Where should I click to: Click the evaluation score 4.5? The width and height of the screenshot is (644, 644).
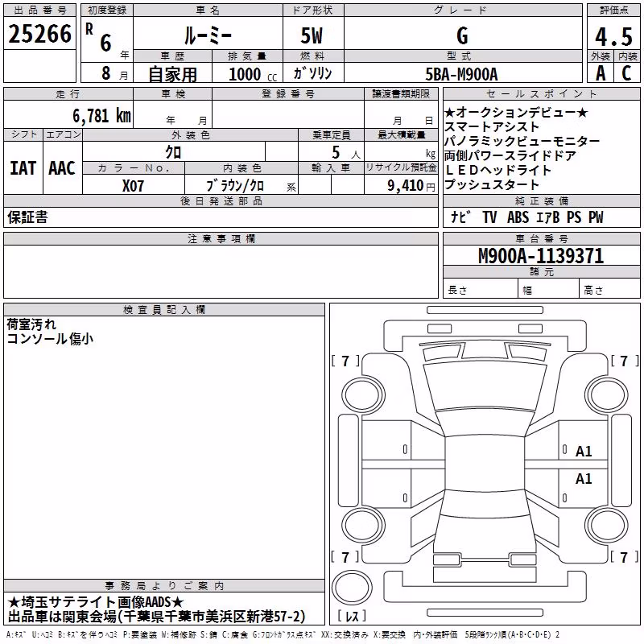tap(613, 36)
